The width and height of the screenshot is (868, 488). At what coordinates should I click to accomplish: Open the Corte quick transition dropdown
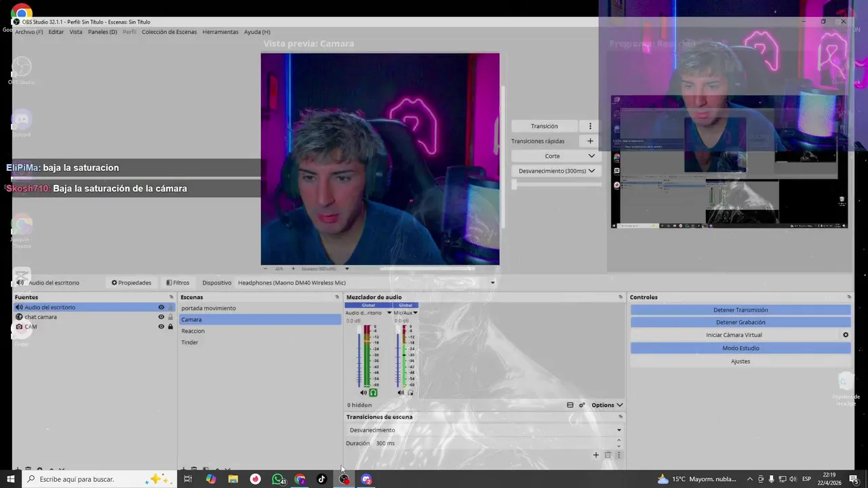556,156
